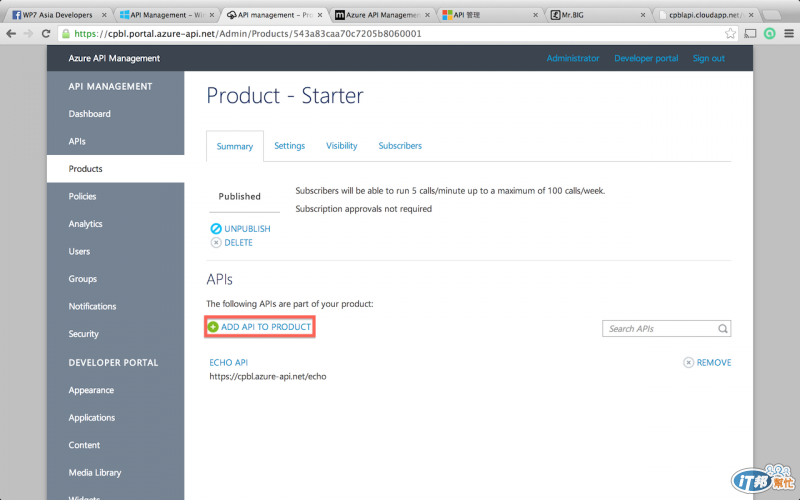Viewport: 800px width, 500px height.
Task: Select the Summary tab
Action: click(235, 146)
